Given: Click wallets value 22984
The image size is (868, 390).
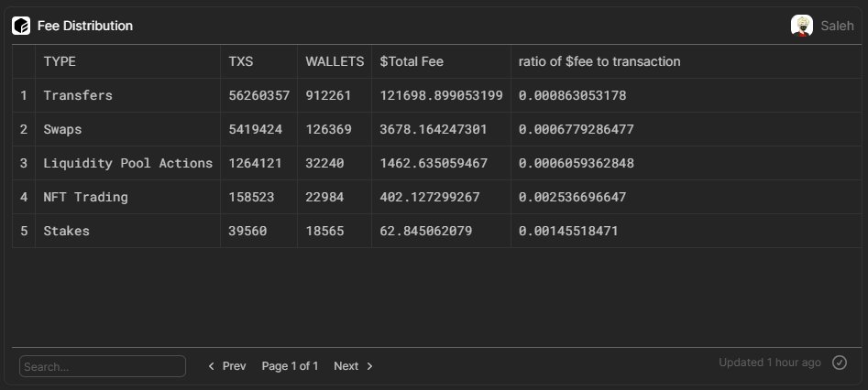Looking at the screenshot, I should (x=324, y=197).
